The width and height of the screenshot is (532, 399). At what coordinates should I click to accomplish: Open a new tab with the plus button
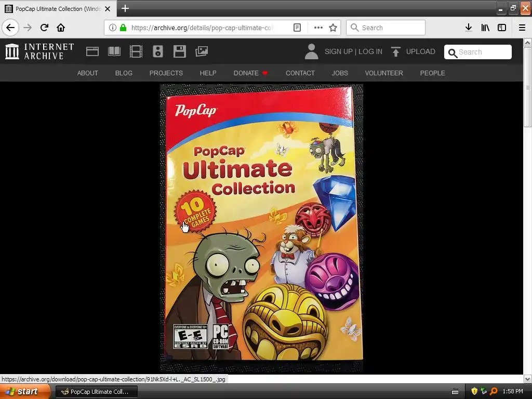coord(125,8)
